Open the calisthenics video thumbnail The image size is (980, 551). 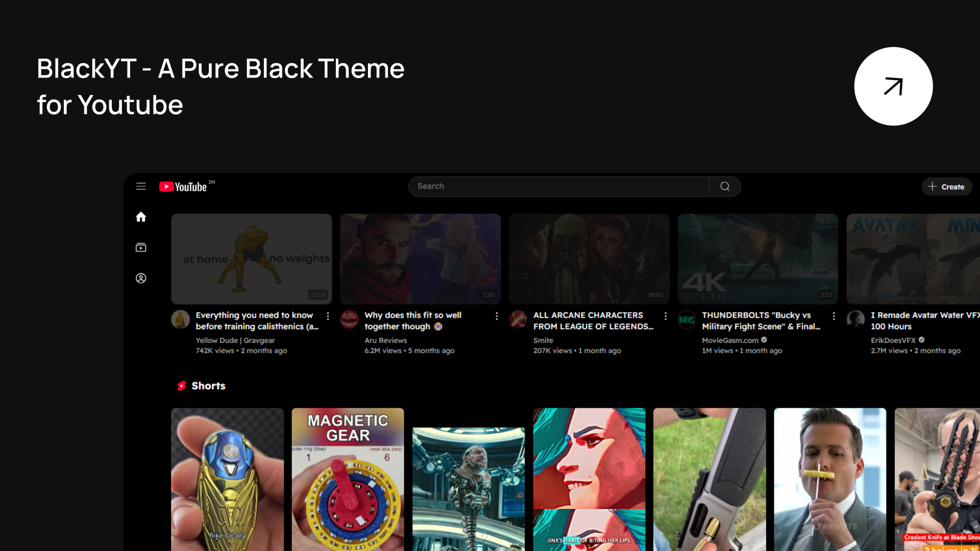pyautogui.click(x=252, y=259)
